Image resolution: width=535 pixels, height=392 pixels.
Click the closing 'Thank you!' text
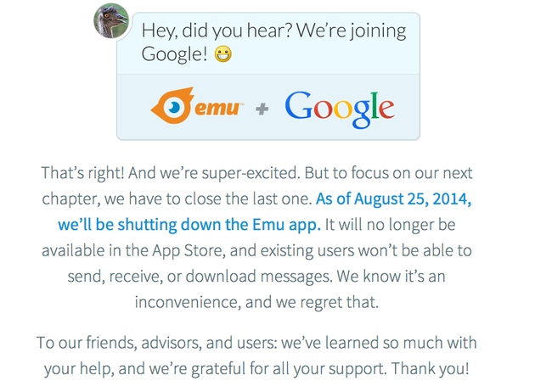[x=430, y=369]
